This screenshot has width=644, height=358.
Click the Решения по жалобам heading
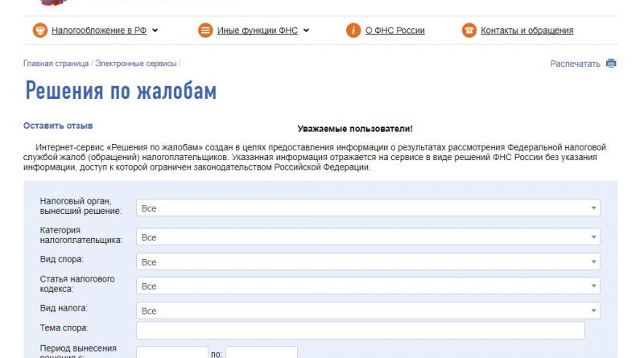(x=121, y=91)
